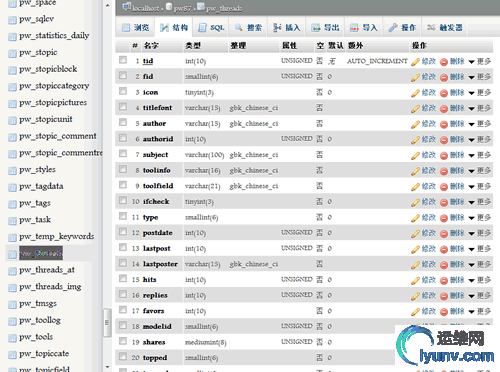Click the pencil edit icon for type row
Screen dimensions: 500x372
click(415, 218)
